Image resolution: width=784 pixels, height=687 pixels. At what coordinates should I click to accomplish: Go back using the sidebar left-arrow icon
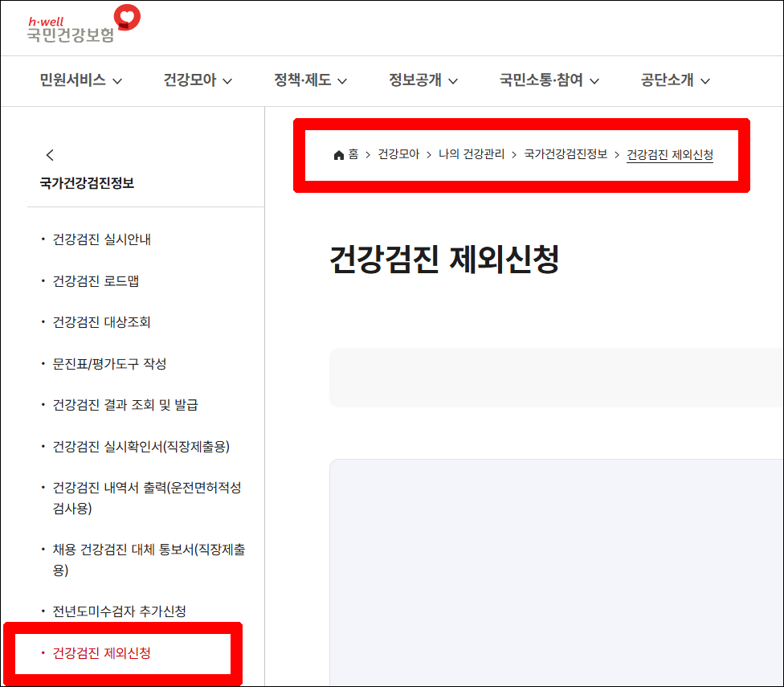click(x=50, y=155)
